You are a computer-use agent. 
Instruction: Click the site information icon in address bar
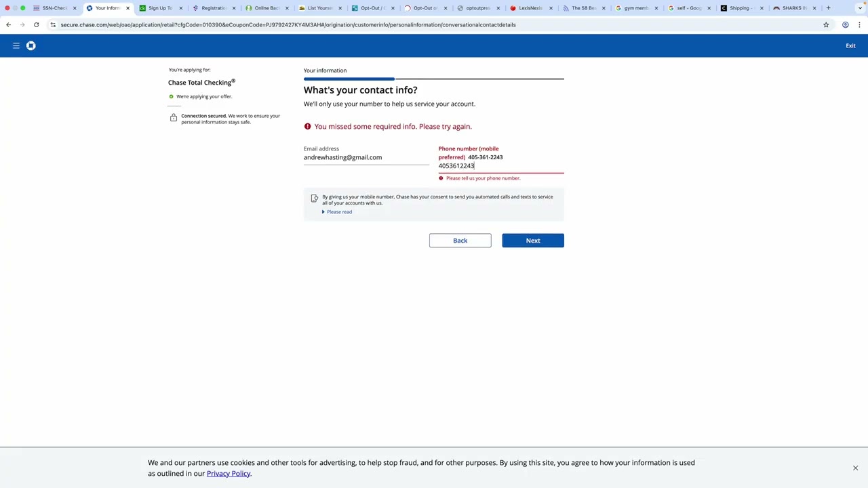(x=53, y=24)
